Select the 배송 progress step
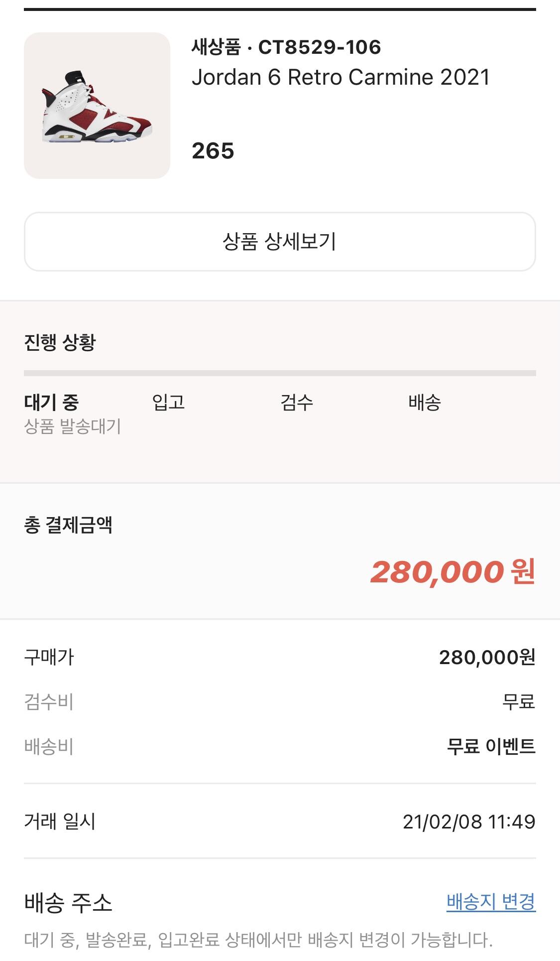 (x=425, y=402)
